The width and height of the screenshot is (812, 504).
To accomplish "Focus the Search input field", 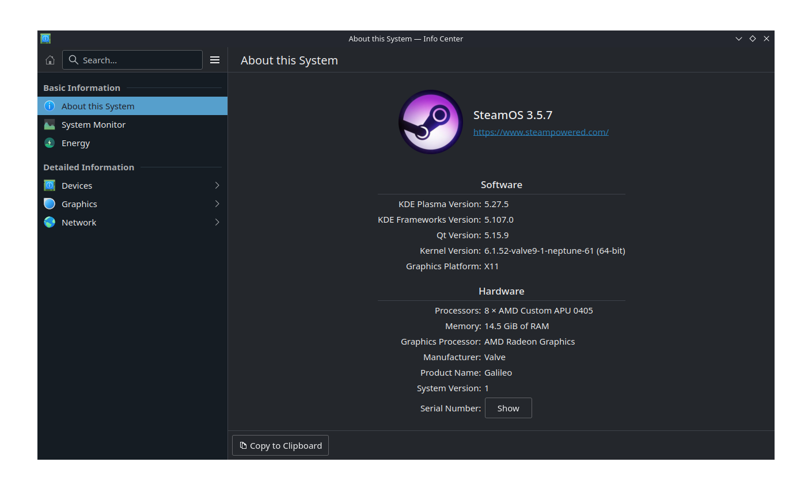I will [x=132, y=60].
